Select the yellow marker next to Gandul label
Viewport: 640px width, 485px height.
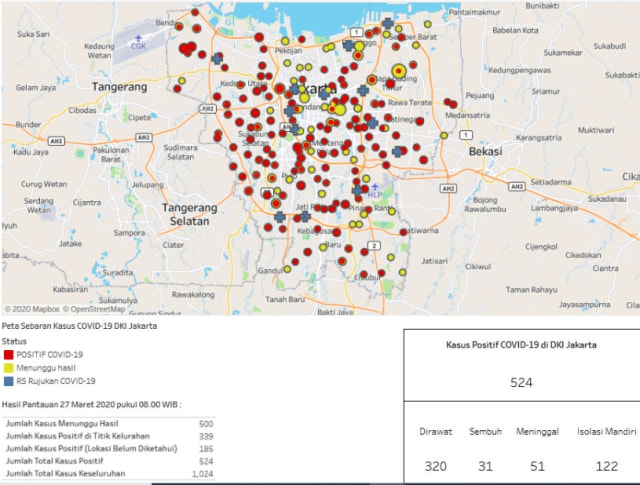click(287, 269)
